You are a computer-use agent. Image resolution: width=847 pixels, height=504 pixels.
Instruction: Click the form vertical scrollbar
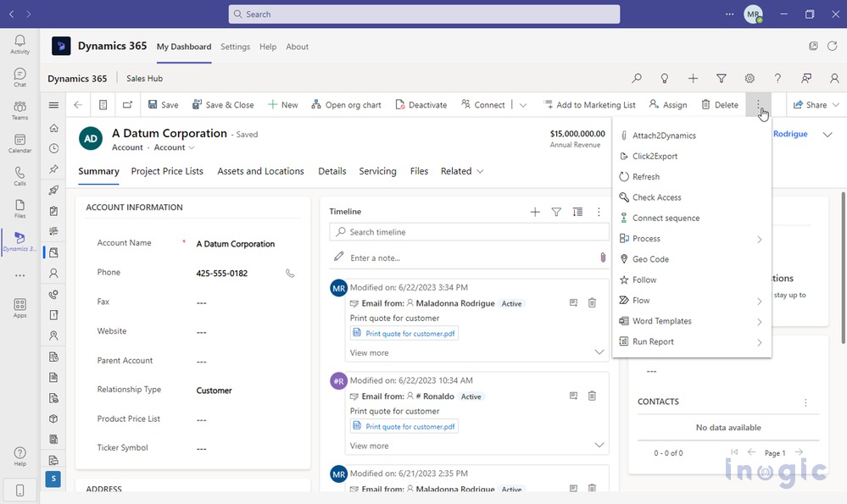844,267
